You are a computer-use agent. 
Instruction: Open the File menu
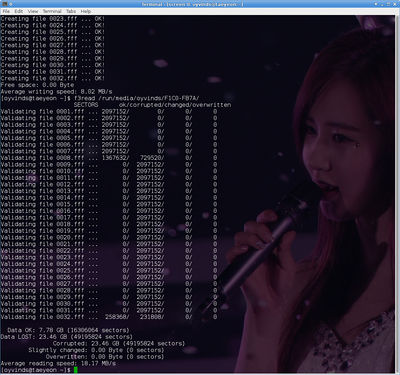click(6, 11)
